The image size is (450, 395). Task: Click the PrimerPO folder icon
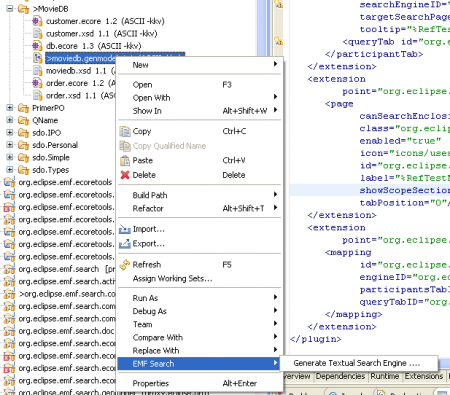23,108
